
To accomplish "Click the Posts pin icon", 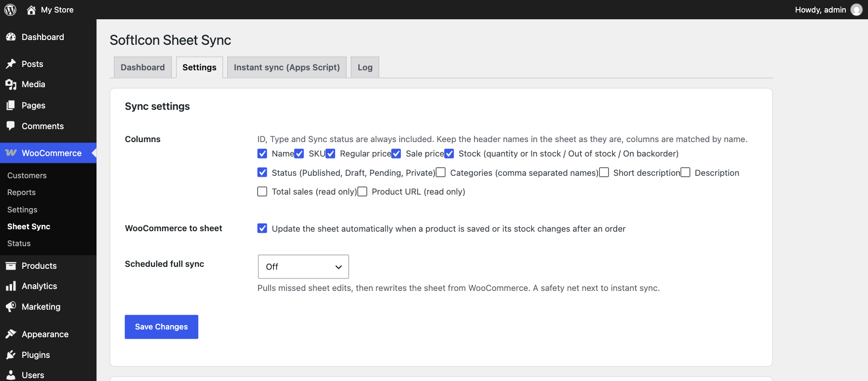I will [x=11, y=64].
